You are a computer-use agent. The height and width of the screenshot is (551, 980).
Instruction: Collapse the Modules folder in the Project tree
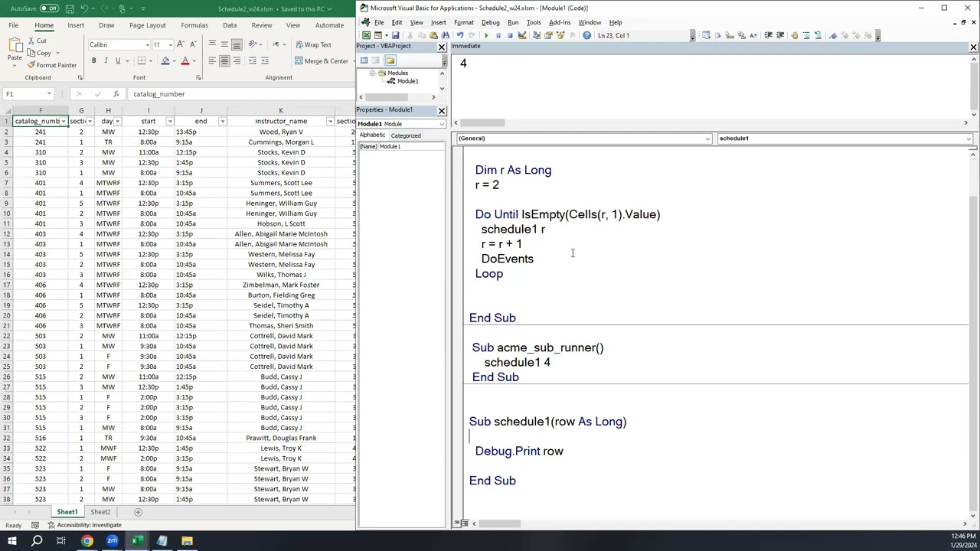[x=373, y=73]
